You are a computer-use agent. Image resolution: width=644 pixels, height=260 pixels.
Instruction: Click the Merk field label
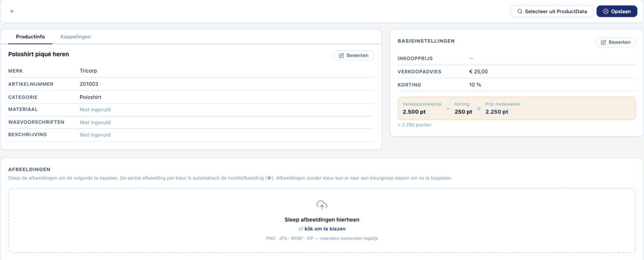pyautogui.click(x=16, y=71)
